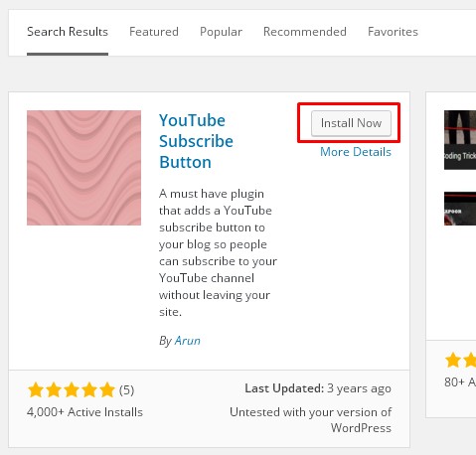Click the 'Last Updated: 3 years ago' text
476x455 pixels.
[x=318, y=388]
